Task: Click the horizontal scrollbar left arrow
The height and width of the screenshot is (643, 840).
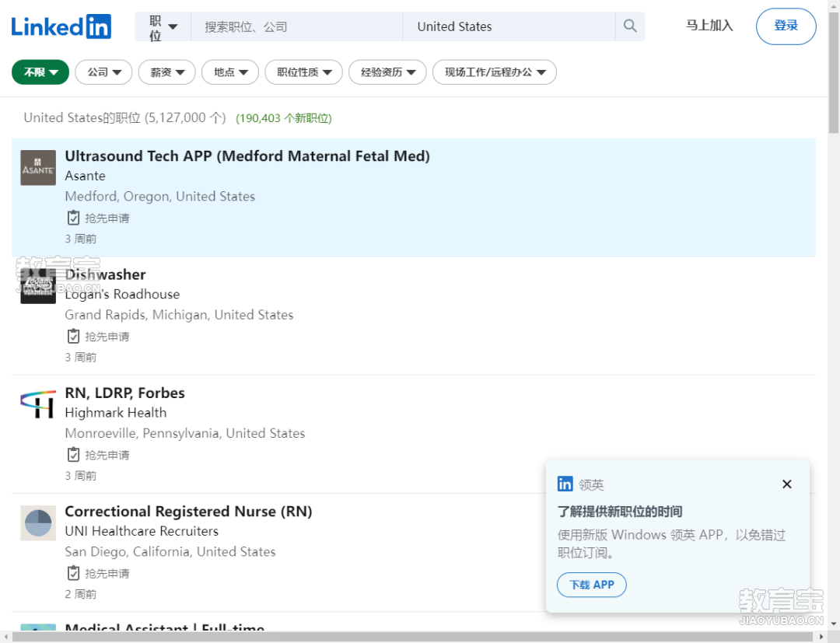Action: click(6, 637)
